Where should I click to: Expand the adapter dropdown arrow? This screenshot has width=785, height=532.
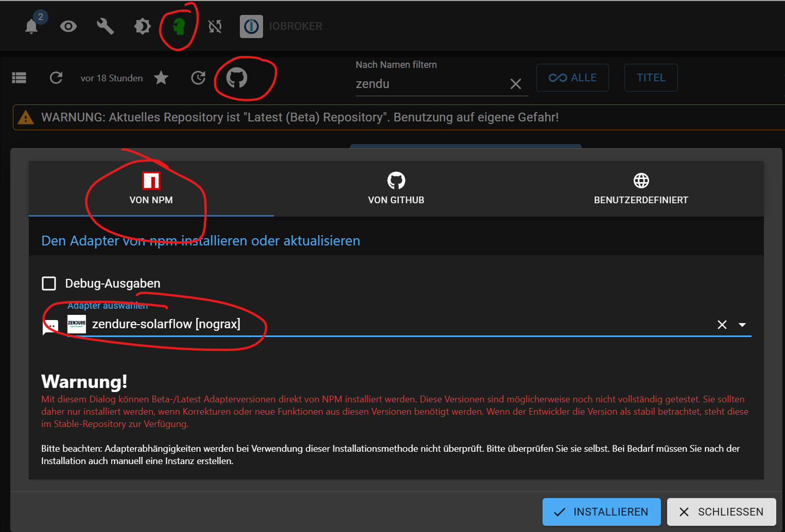point(742,325)
